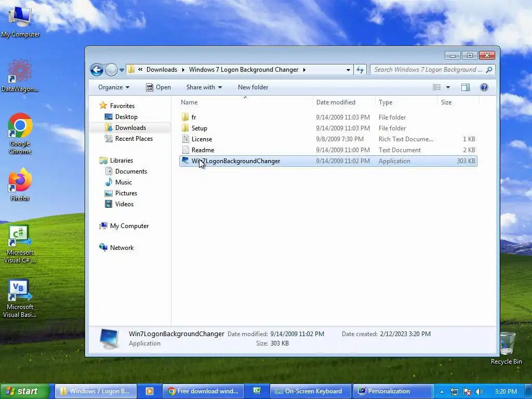Image resolution: width=532 pixels, height=399 pixels.
Task: Go back with the Explorer back arrow
Action: pos(97,70)
